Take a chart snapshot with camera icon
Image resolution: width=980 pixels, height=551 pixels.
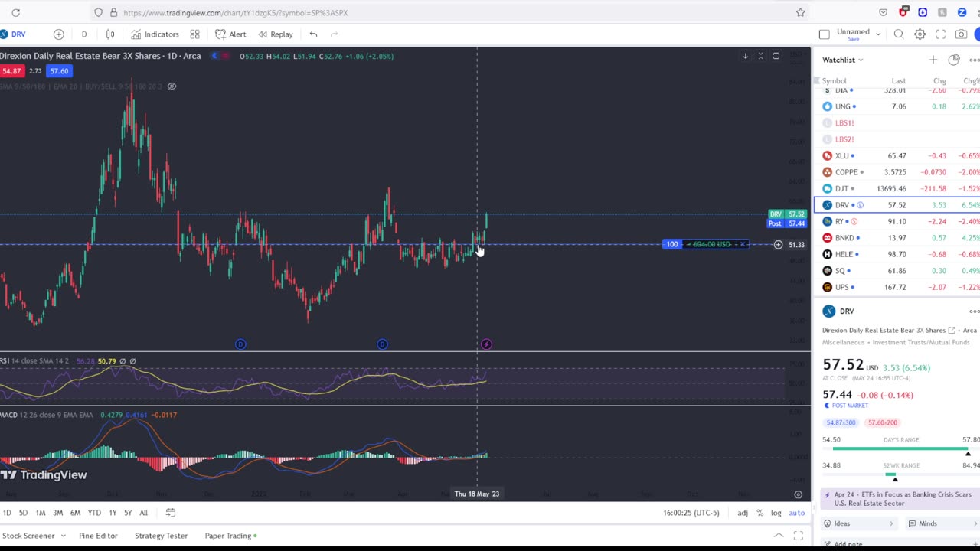click(x=961, y=34)
